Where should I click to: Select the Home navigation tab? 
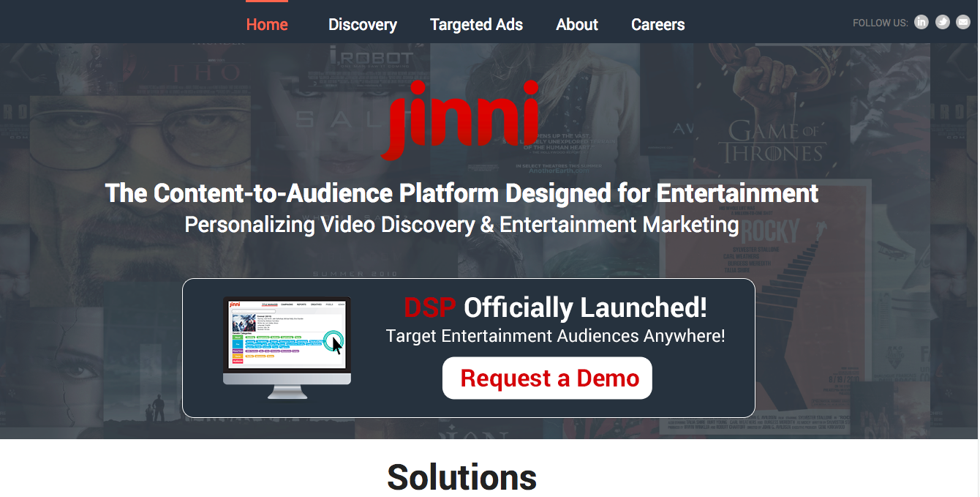pyautogui.click(x=267, y=24)
